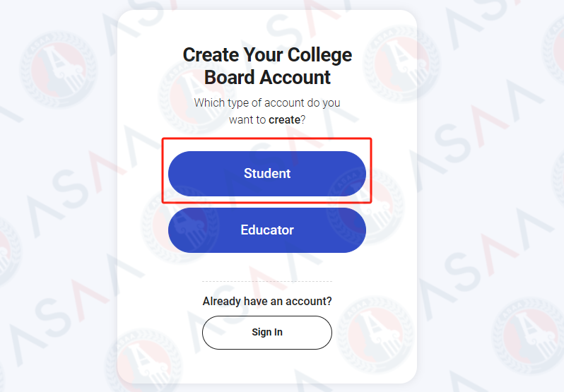
Task: Click the word "Educator" inside the blue button
Action: tap(267, 230)
